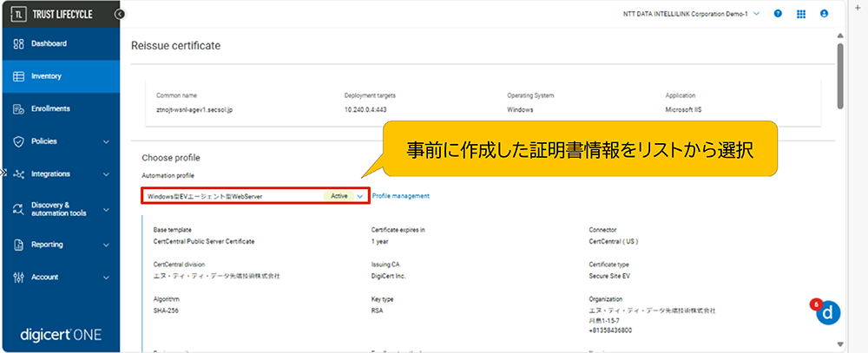
Task: Click the Windows operating system value
Action: 520,110
